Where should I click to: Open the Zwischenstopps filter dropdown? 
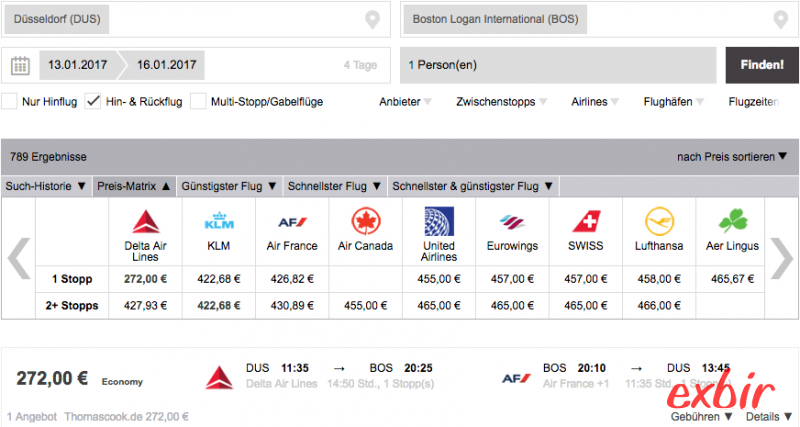tap(502, 102)
